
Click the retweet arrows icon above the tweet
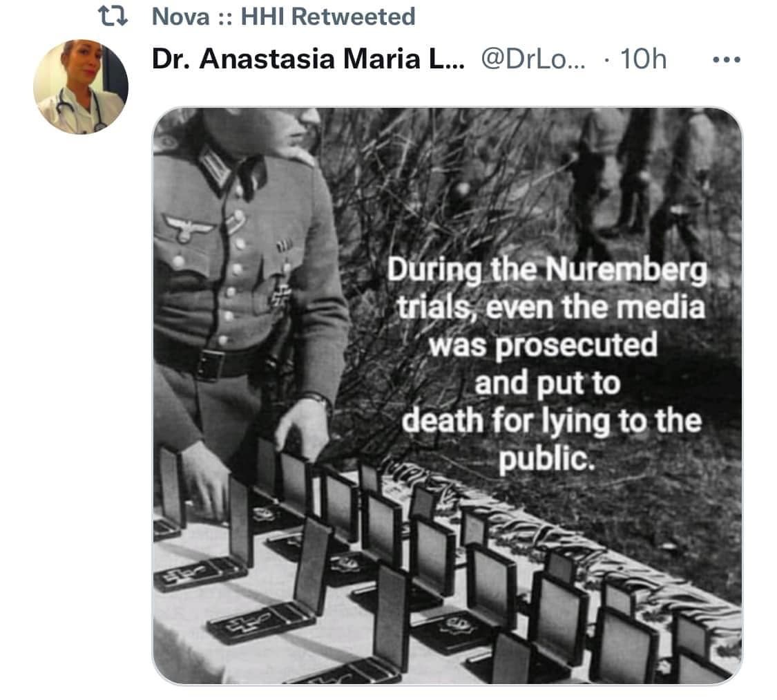(113, 17)
